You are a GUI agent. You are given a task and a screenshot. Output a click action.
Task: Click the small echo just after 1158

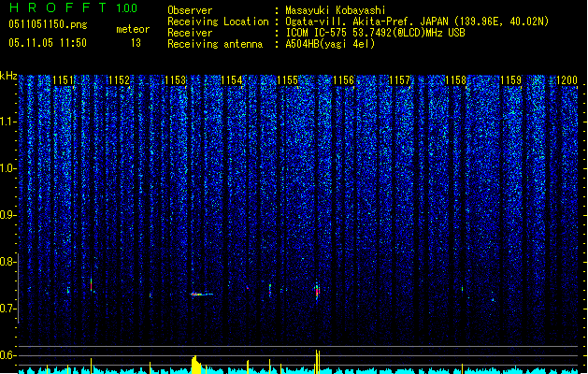pyautogui.click(x=462, y=289)
